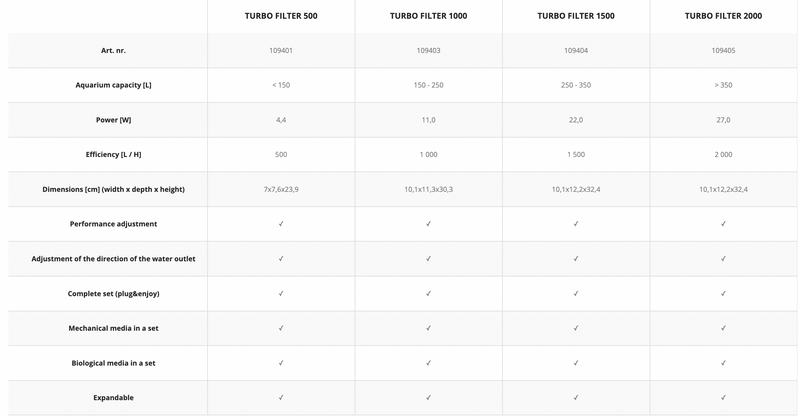The width and height of the screenshot is (800, 416).
Task: Select dimensions value 7x7,6x23,9
Action: (281, 189)
